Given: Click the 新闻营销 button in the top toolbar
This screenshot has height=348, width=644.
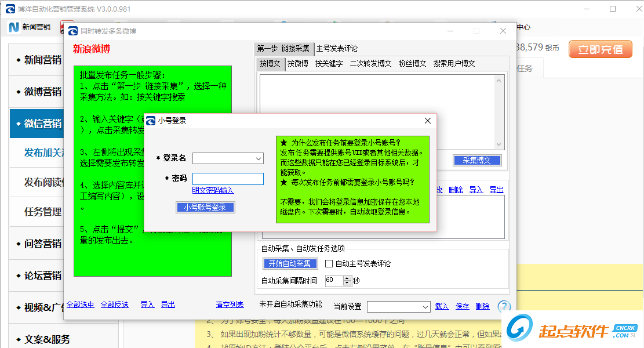Looking at the screenshot, I should 29,27.
